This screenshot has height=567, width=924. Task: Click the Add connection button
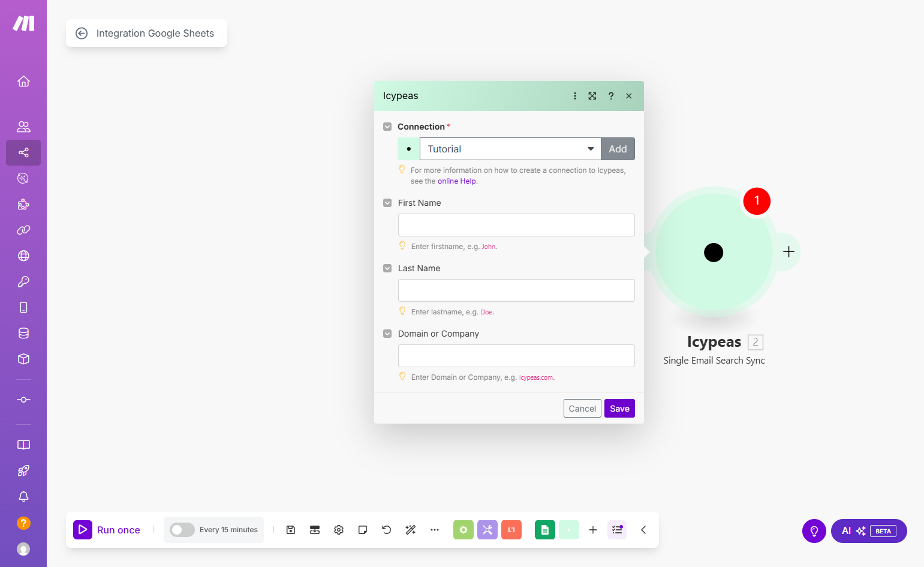pyautogui.click(x=618, y=149)
